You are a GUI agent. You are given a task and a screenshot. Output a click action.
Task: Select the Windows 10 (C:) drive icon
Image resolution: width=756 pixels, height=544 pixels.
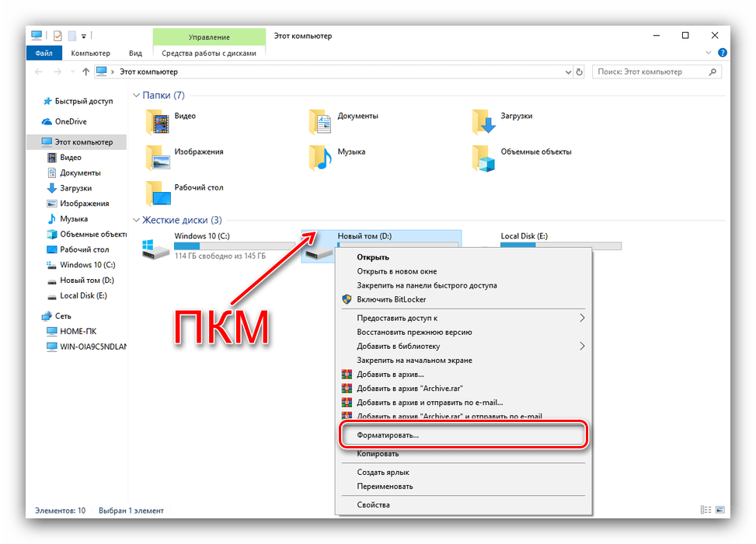(155, 249)
